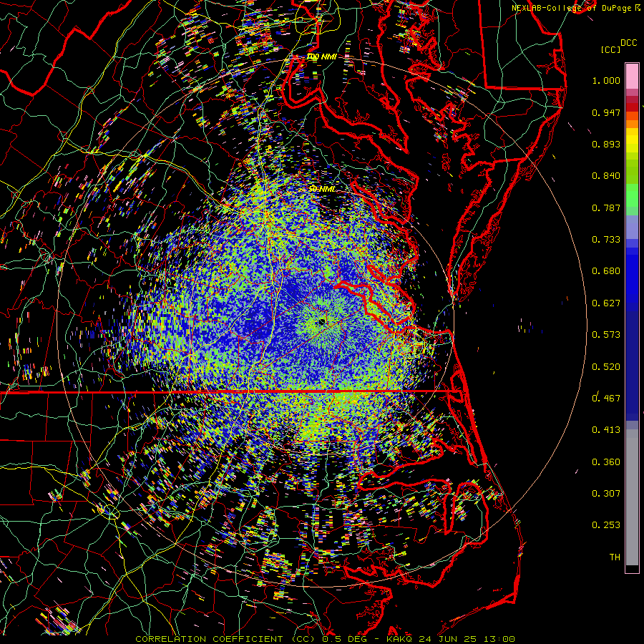This screenshot has width=644, height=644.
Task: Select the 0.413 scale value
Action: [606, 430]
